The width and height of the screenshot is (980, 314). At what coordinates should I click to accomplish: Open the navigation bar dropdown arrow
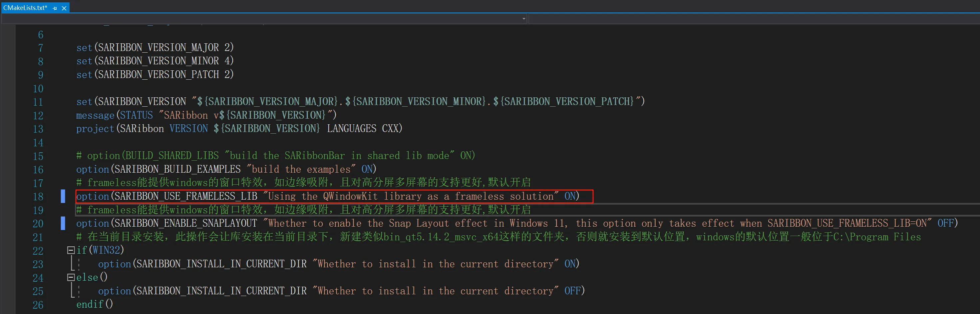click(524, 19)
